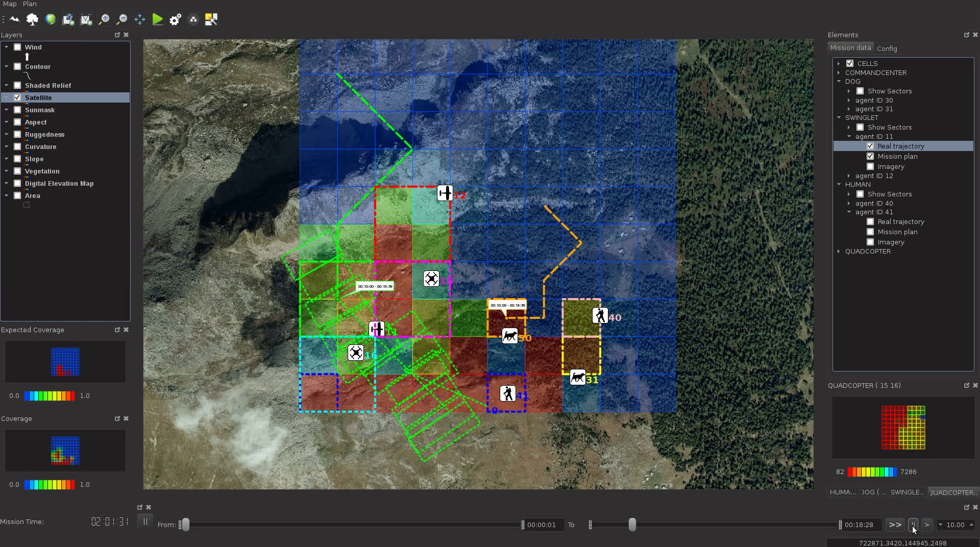980x547 pixels.
Task: Collapse the HUMAN tree group
Action: 839,184
